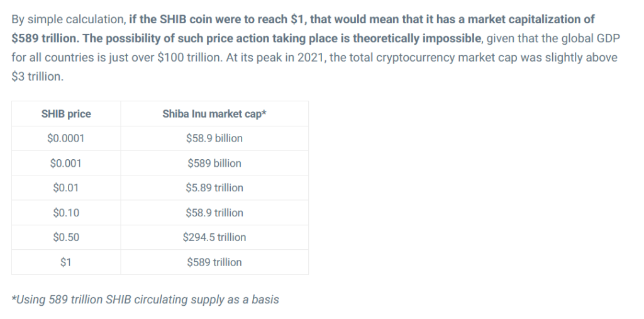
Task: Click the $294.5 trillion market cap cell
Action: [x=214, y=237]
